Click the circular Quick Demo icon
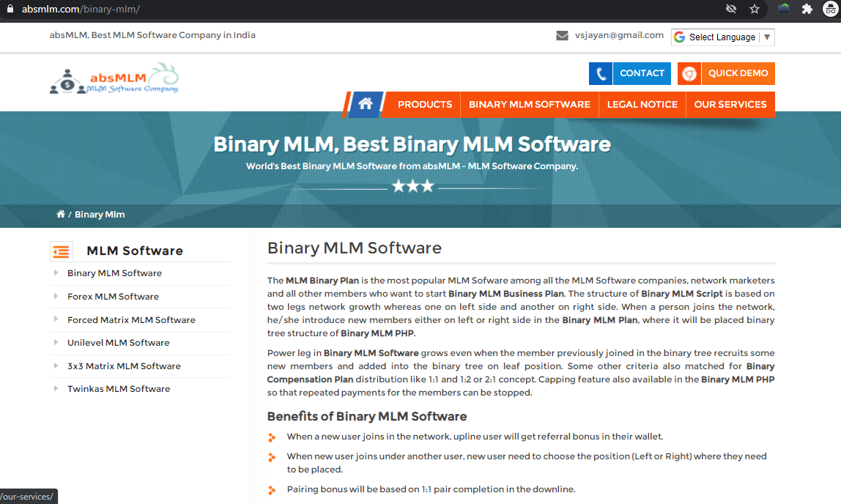 [x=689, y=73]
